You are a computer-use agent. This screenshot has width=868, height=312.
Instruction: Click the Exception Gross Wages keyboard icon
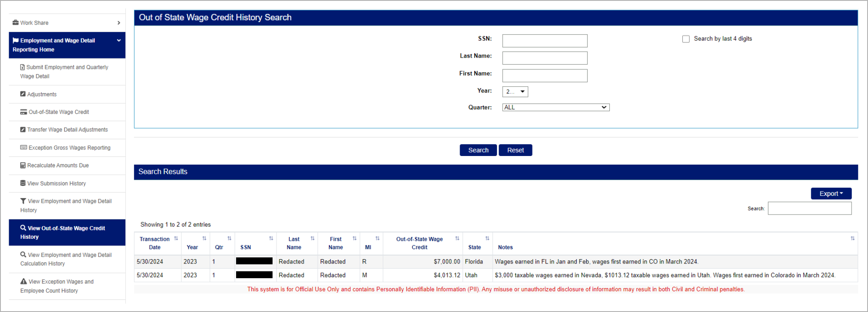[x=23, y=148]
